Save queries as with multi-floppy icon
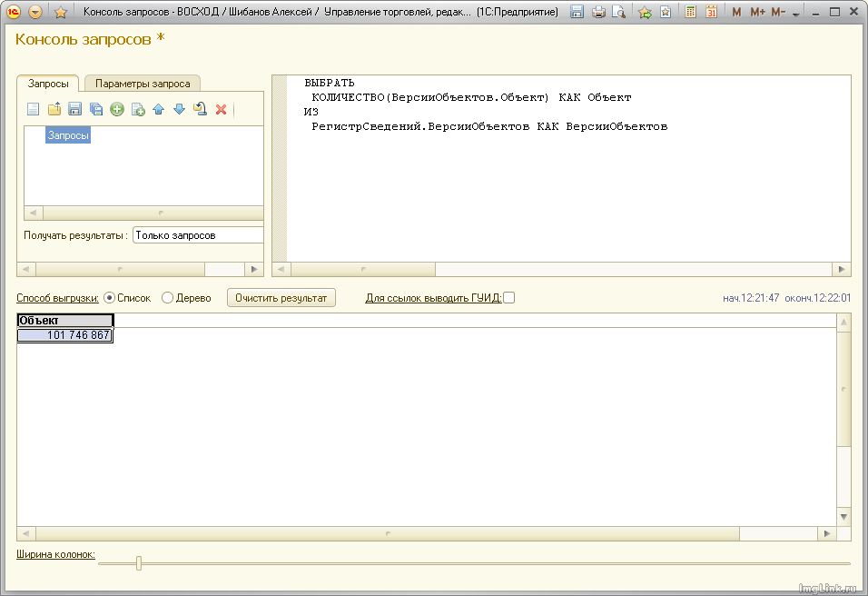 (95, 109)
